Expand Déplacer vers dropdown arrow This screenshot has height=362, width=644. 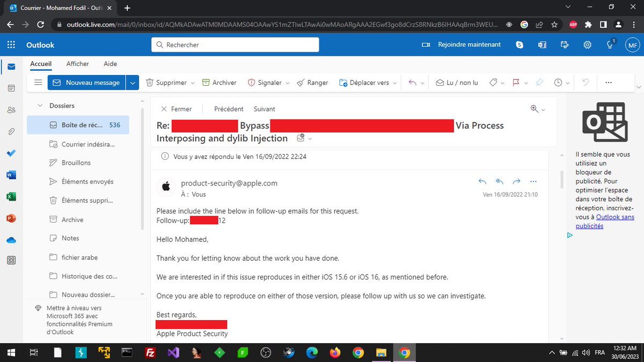[x=395, y=83]
